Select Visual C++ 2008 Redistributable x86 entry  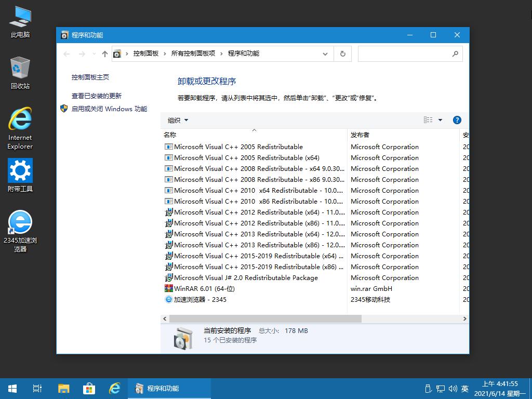pyautogui.click(x=255, y=179)
